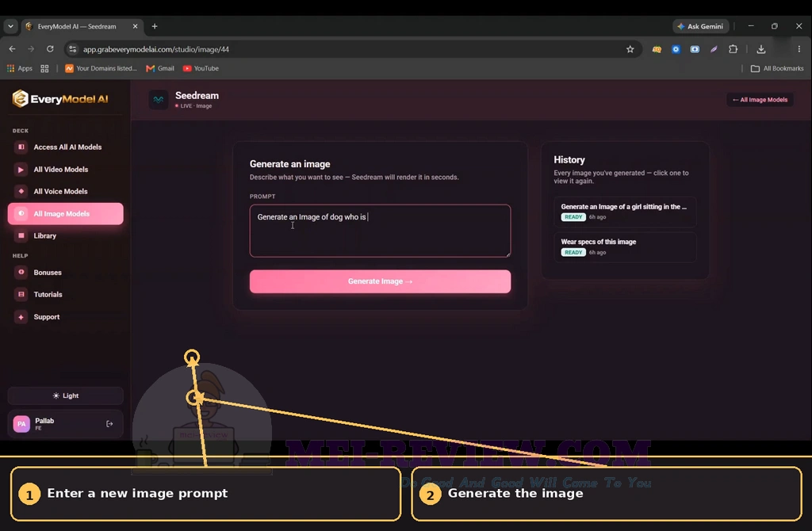Click the tab groups grid icon
This screenshot has width=812, height=531.
(44, 68)
